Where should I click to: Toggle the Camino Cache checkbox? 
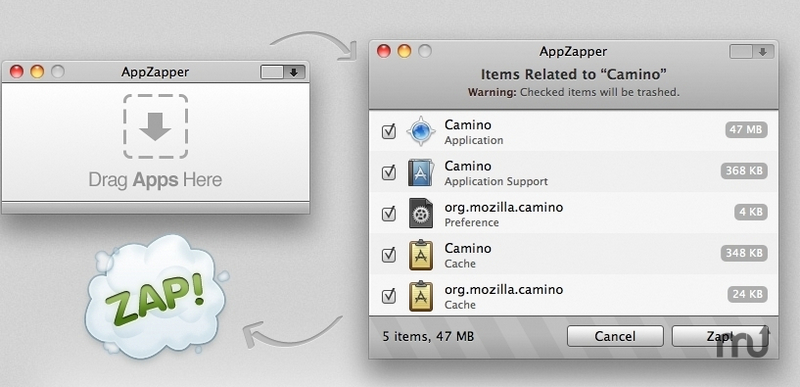389,254
